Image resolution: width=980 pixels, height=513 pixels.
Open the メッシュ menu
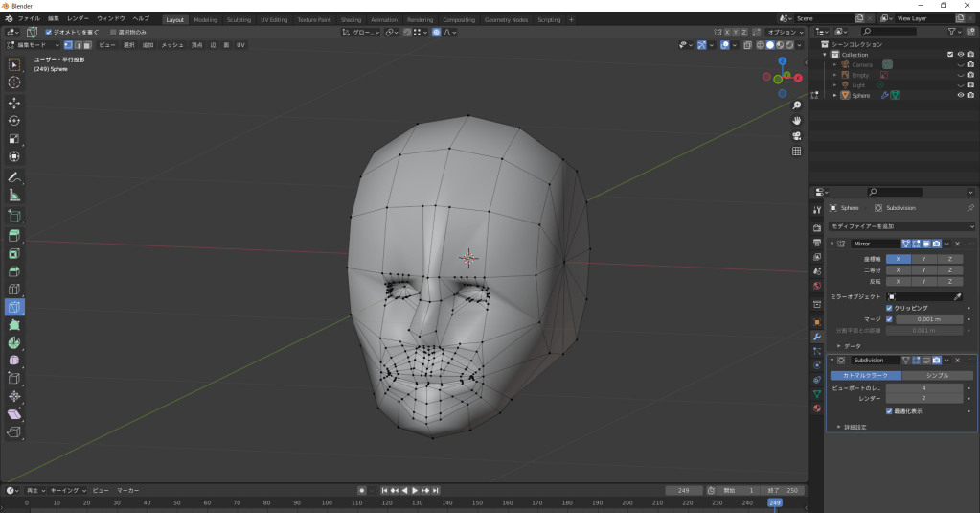[171, 45]
